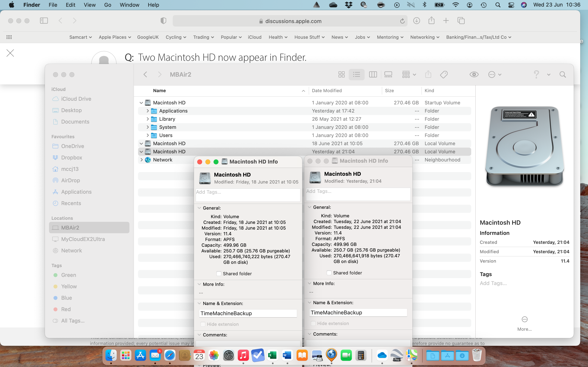Collapse General section in left Info window
The height and width of the screenshot is (367, 588).
[x=199, y=208]
